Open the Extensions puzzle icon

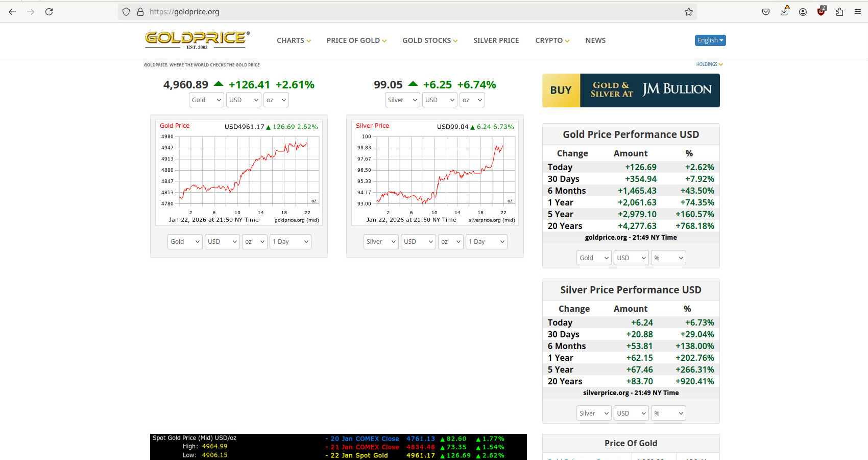coord(839,12)
